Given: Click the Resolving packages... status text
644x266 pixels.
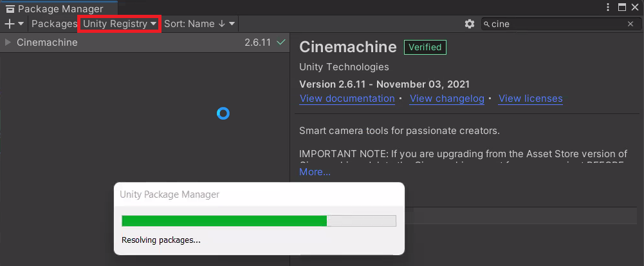Looking at the screenshot, I should point(161,240).
